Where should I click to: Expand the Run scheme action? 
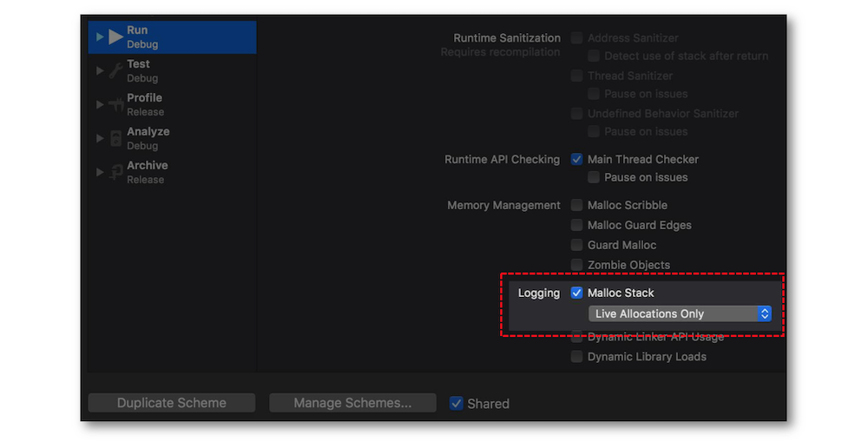point(100,37)
